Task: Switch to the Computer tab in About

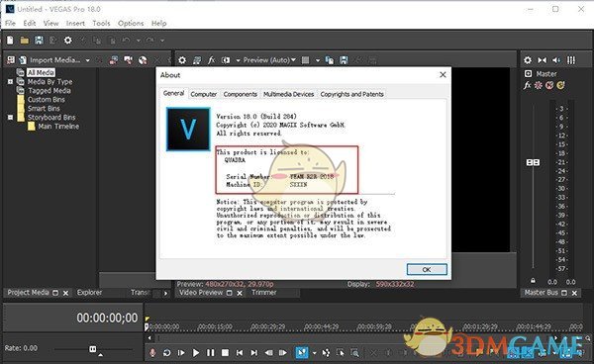Action: click(x=203, y=94)
